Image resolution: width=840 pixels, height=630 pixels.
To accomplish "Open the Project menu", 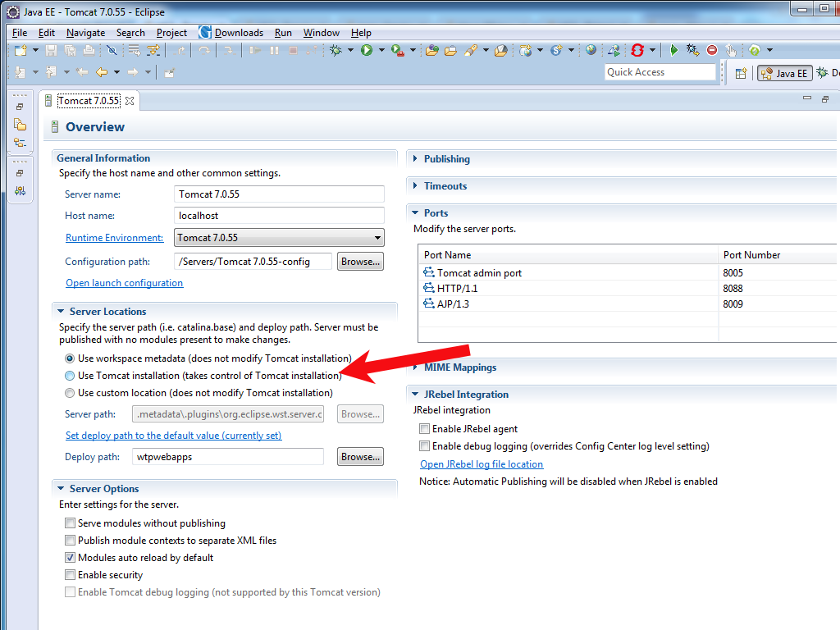I will pos(171,33).
